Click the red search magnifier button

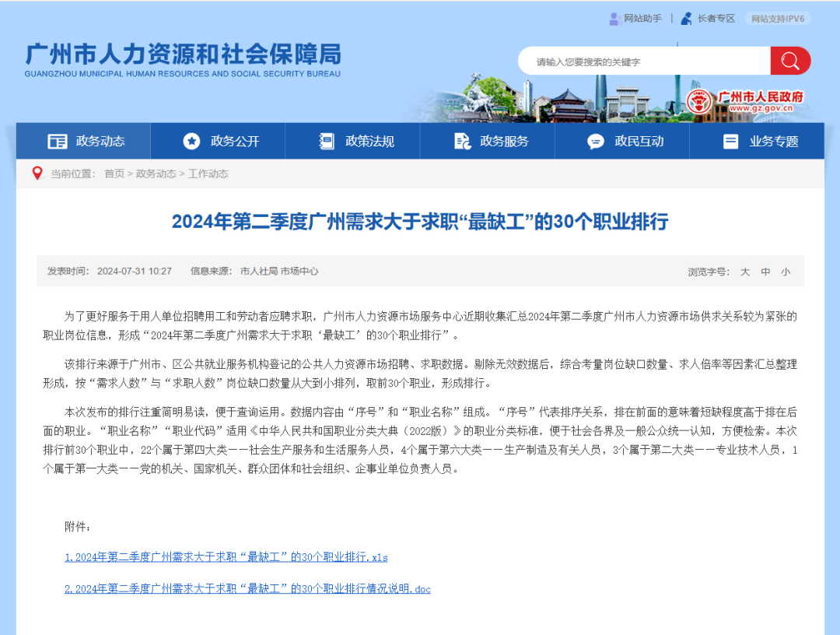click(790, 61)
